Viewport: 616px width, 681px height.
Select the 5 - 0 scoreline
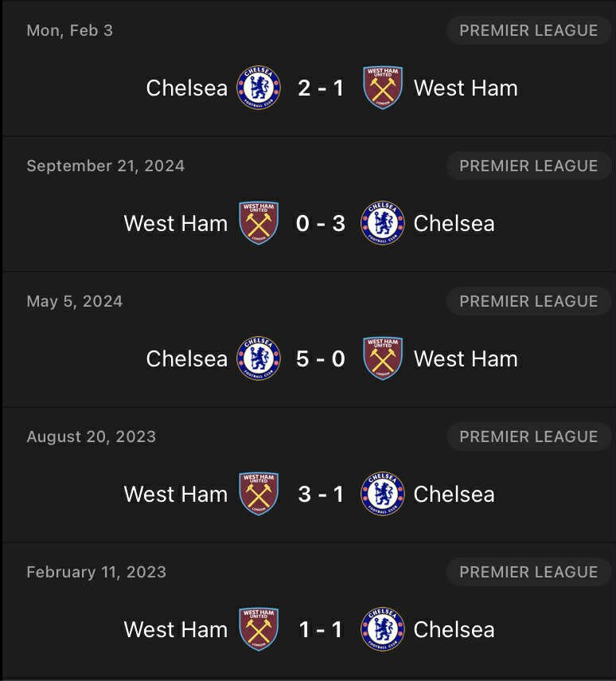pyautogui.click(x=321, y=358)
